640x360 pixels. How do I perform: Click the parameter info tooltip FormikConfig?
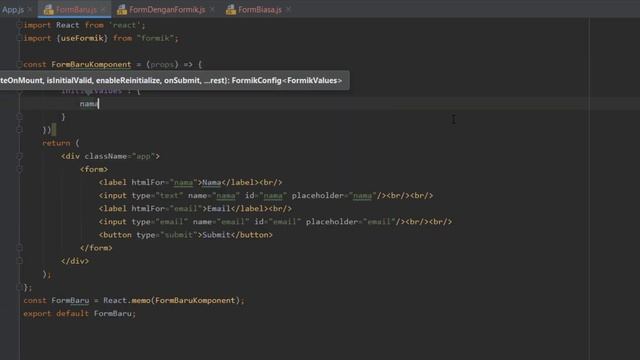pos(174,80)
